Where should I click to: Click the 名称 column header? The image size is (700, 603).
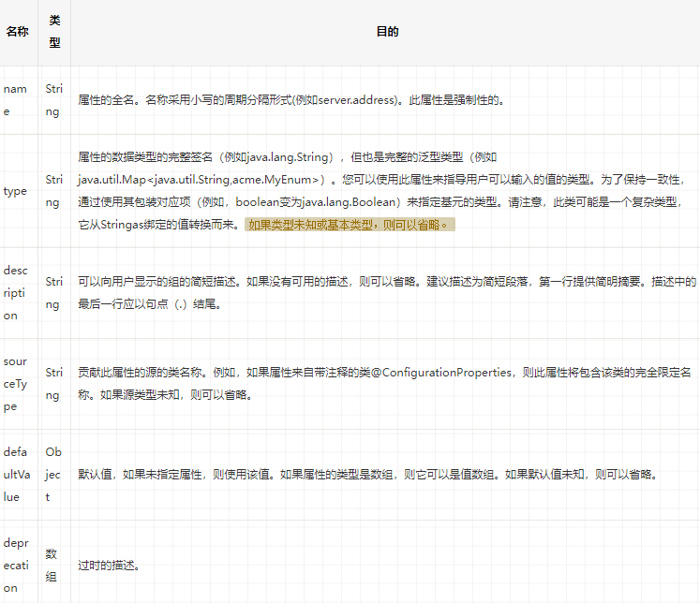pos(18,32)
